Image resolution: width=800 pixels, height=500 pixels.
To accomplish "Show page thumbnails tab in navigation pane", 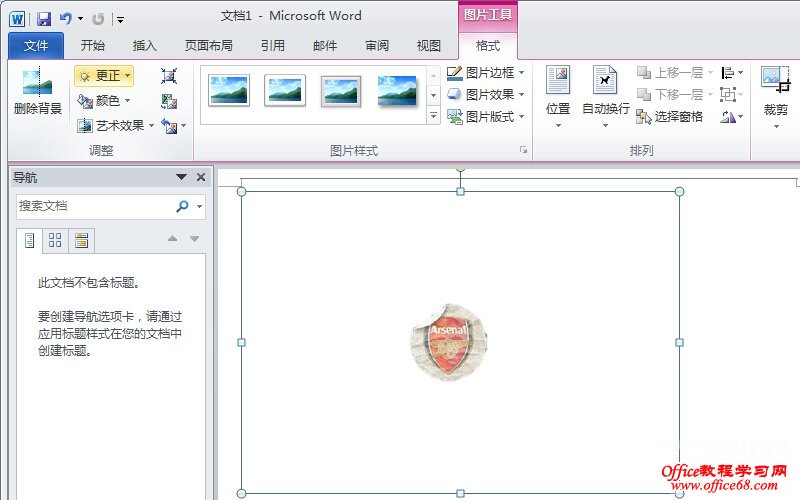I will pyautogui.click(x=55, y=240).
